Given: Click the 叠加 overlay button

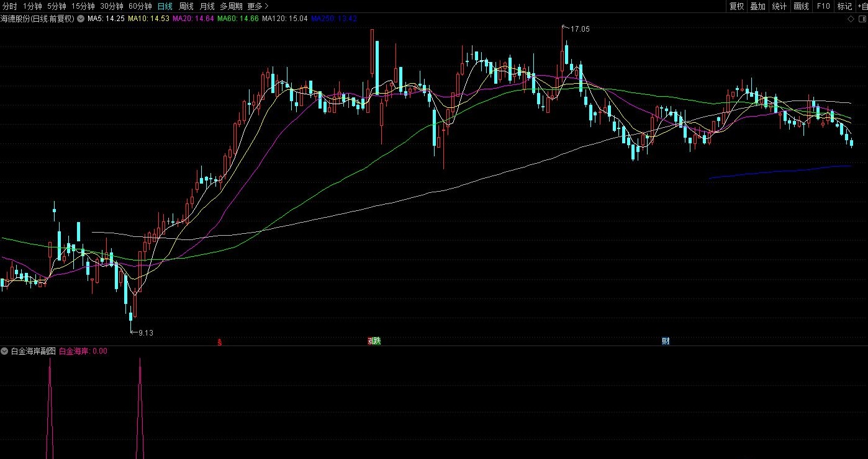Looking at the screenshot, I should pyautogui.click(x=757, y=6).
